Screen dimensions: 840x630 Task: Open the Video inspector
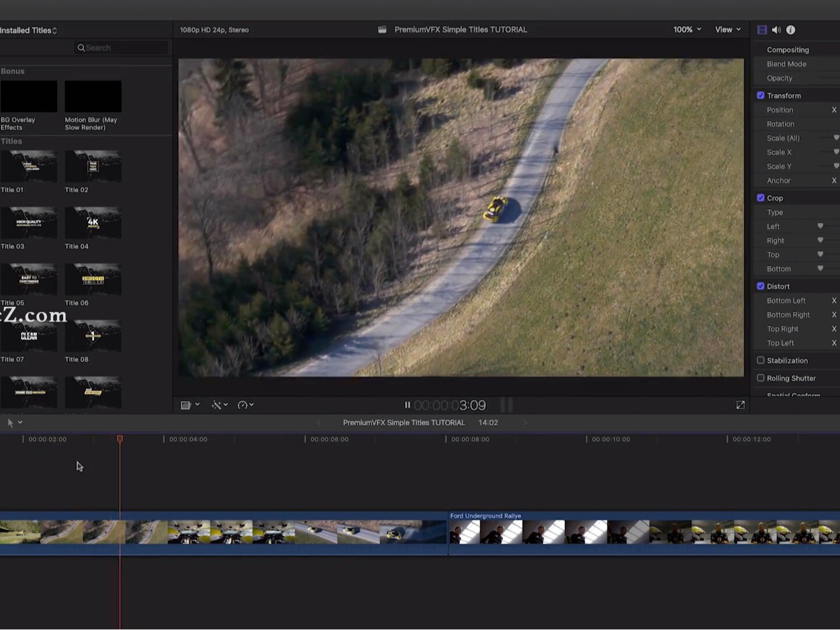pyautogui.click(x=762, y=29)
